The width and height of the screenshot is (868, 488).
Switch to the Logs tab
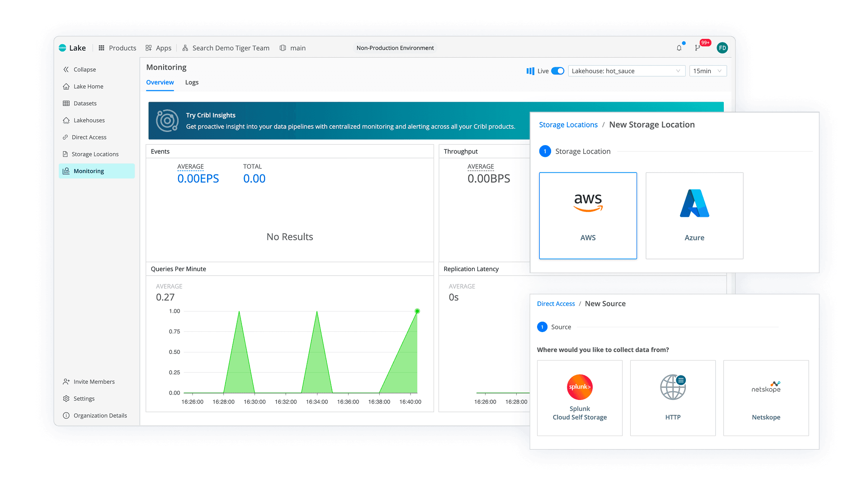click(192, 82)
